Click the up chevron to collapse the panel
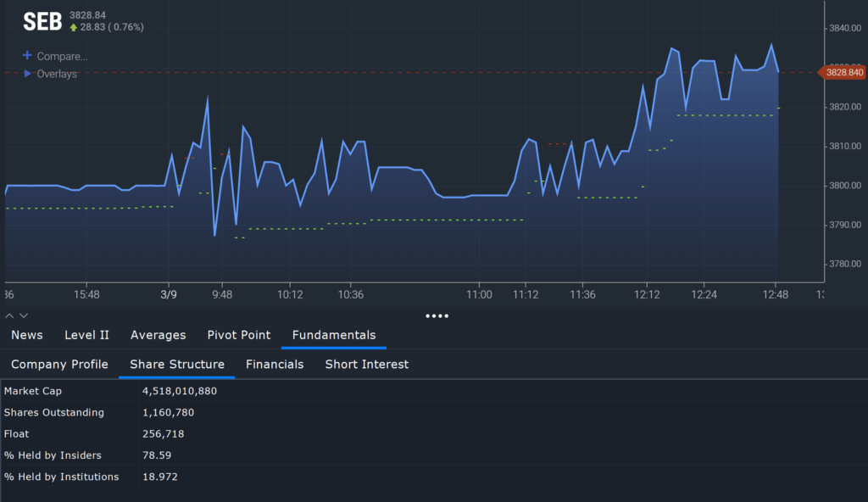868x502 pixels. tap(9, 315)
